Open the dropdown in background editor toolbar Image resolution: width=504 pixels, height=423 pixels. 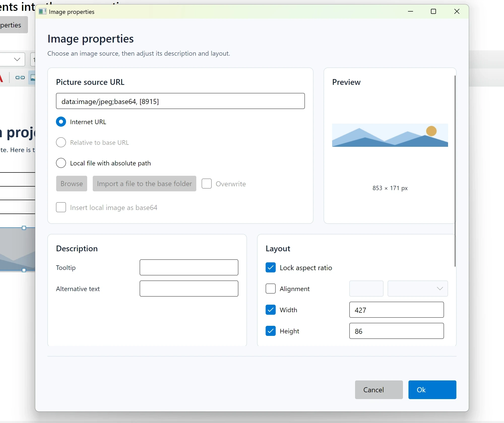click(13, 59)
